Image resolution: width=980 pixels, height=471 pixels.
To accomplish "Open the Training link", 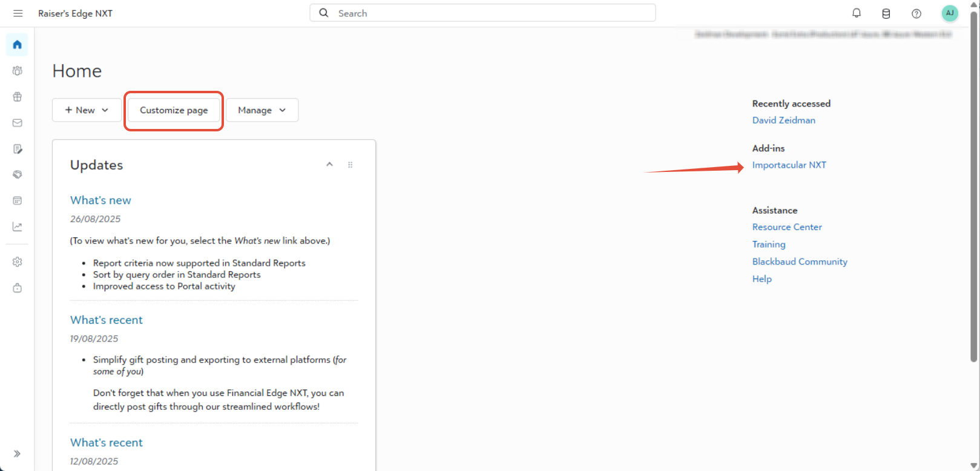I will tap(769, 245).
